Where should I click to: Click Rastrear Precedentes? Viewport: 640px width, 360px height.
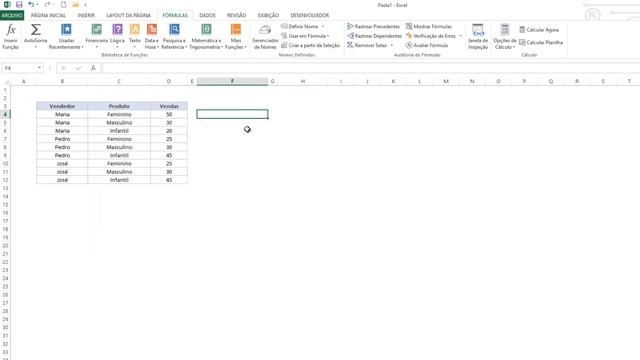pyautogui.click(x=373, y=27)
